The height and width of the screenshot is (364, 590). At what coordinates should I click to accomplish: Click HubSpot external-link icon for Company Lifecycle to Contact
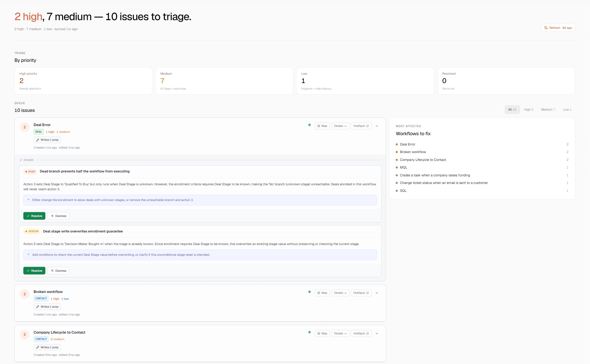pos(367,334)
